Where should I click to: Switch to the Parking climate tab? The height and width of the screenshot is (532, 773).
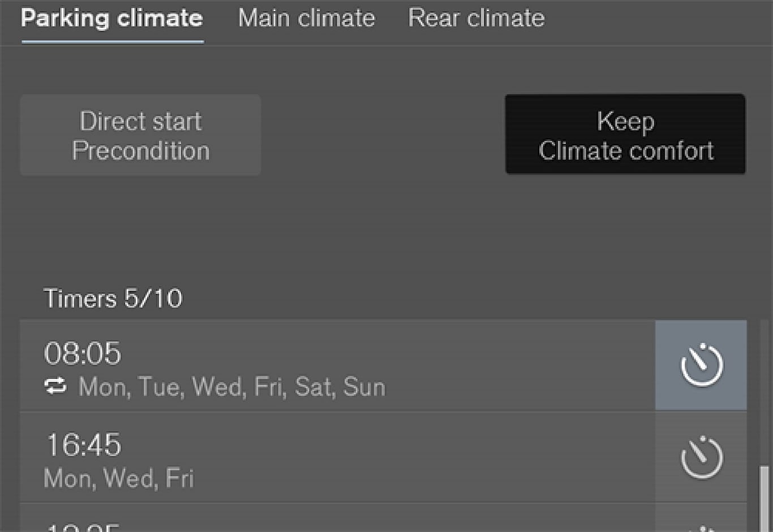pos(112,19)
